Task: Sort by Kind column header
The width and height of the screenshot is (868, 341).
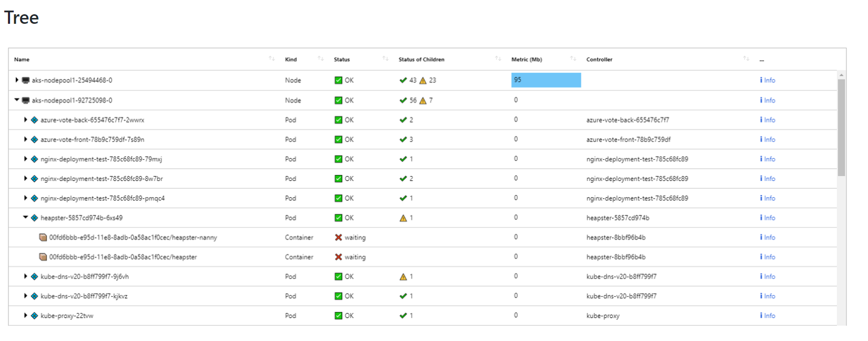Action: coord(291,59)
